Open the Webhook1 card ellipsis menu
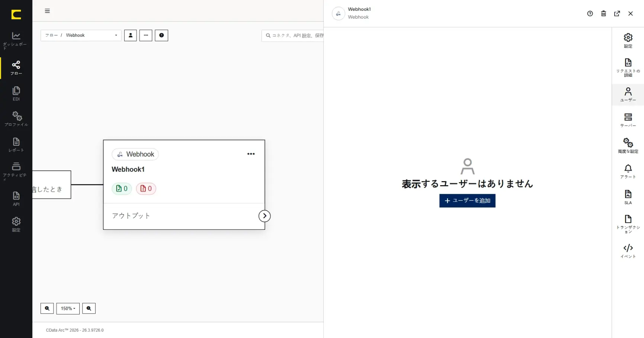This screenshot has width=644, height=338. pos(251,154)
